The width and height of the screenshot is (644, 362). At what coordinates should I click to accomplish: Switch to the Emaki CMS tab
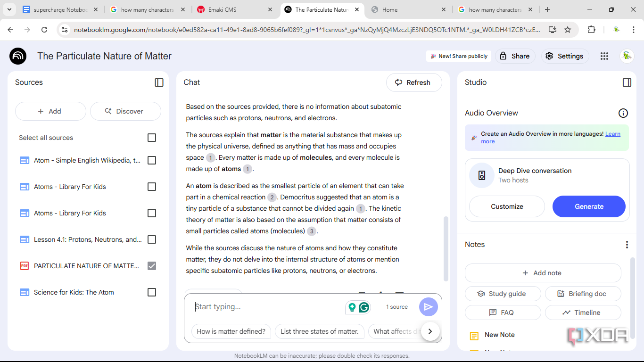tap(235, 9)
